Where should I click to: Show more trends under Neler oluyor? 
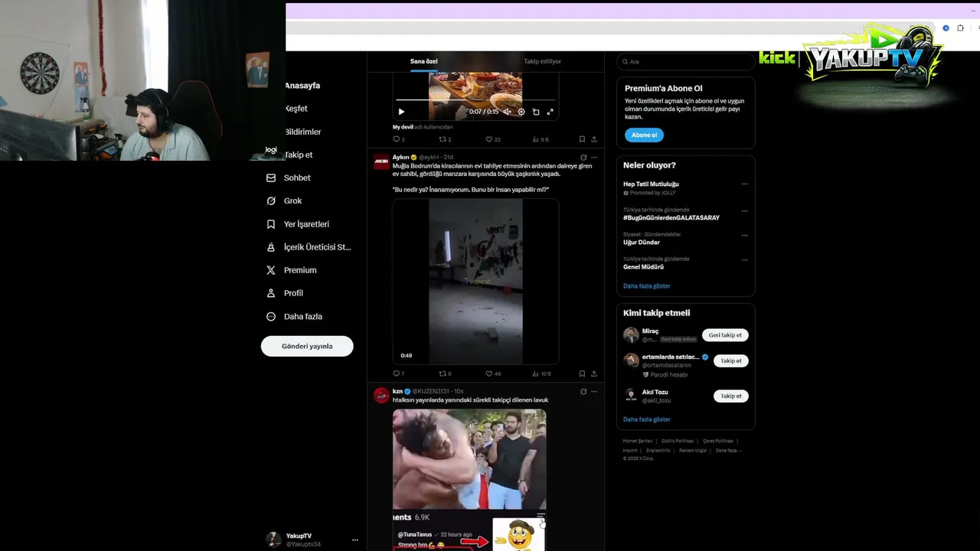click(x=647, y=285)
